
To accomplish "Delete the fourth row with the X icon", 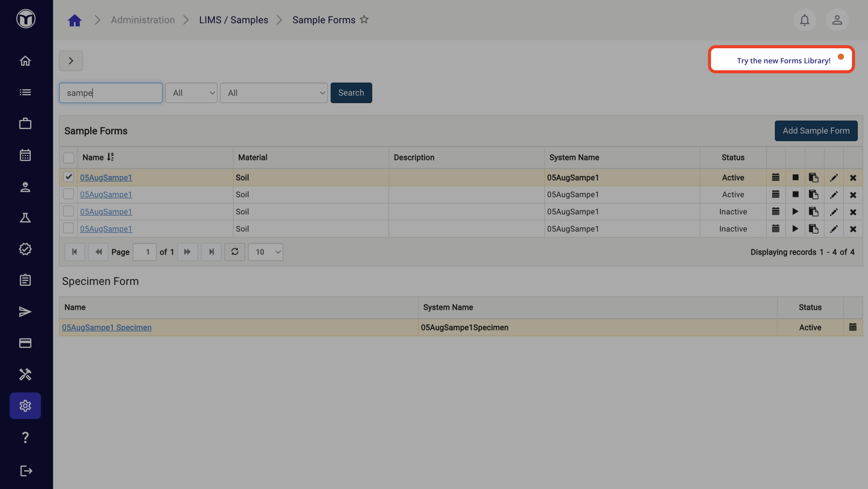I will tap(853, 229).
